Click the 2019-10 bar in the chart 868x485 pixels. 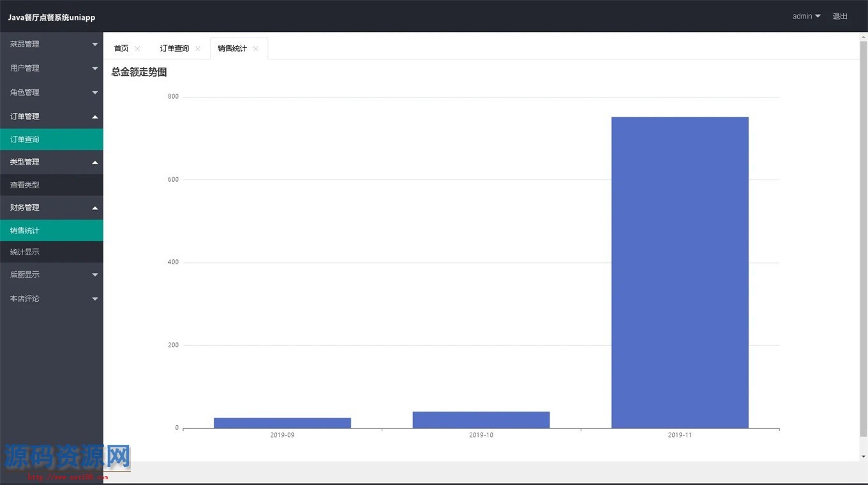481,420
